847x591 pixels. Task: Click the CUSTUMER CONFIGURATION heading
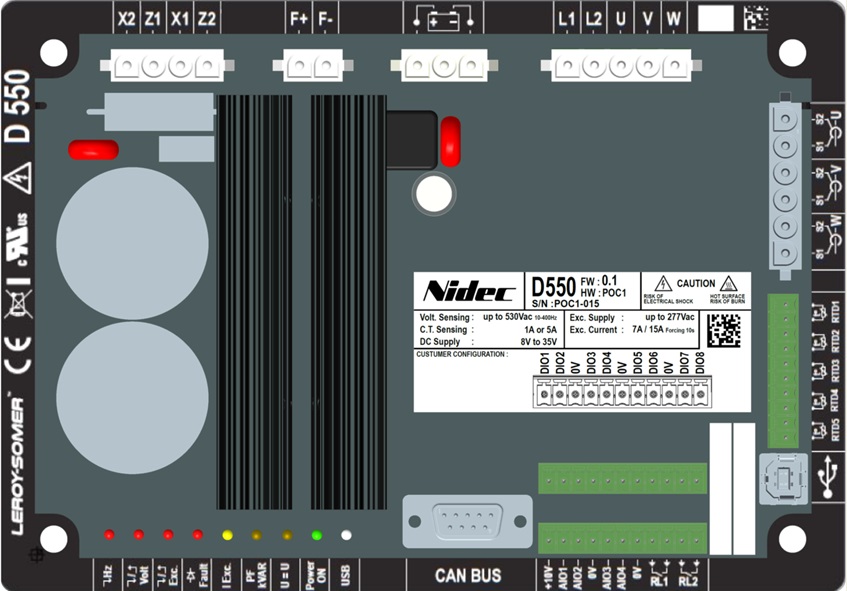462,354
